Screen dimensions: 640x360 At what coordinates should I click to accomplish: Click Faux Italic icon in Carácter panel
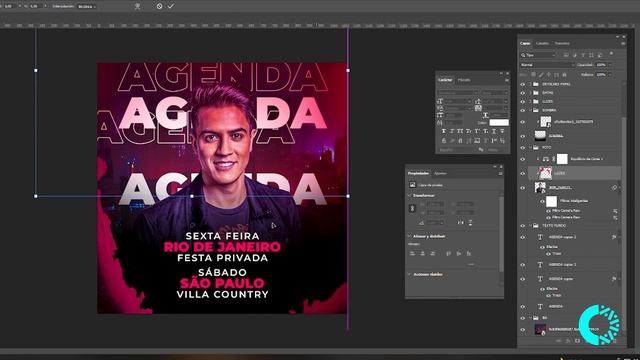452,131
